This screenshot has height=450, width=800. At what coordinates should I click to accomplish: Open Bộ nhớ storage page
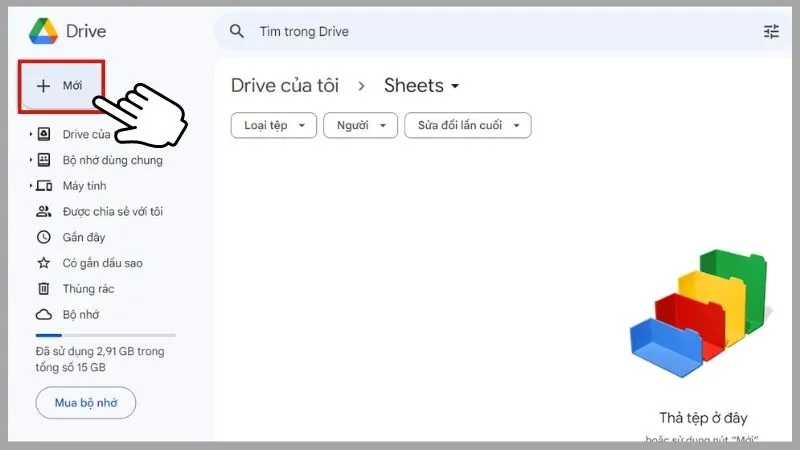(81, 314)
